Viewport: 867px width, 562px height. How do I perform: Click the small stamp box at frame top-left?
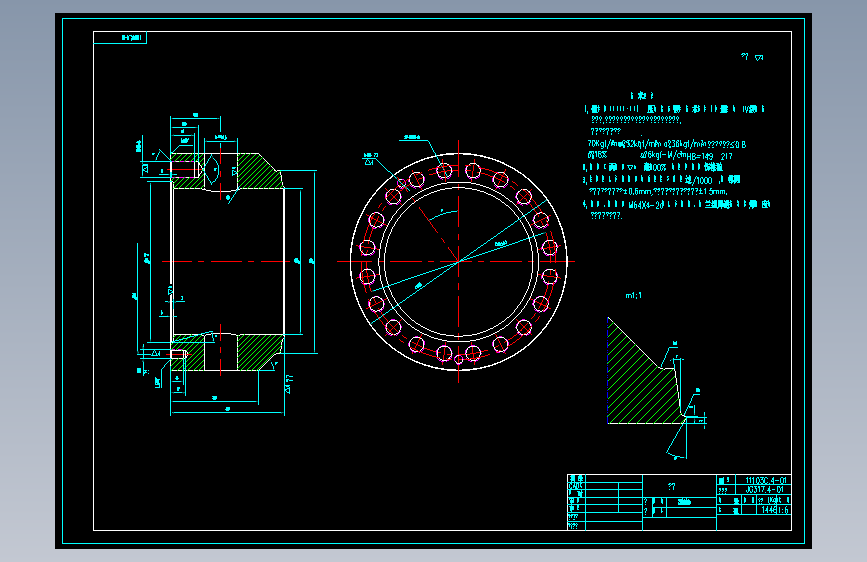tap(120, 38)
